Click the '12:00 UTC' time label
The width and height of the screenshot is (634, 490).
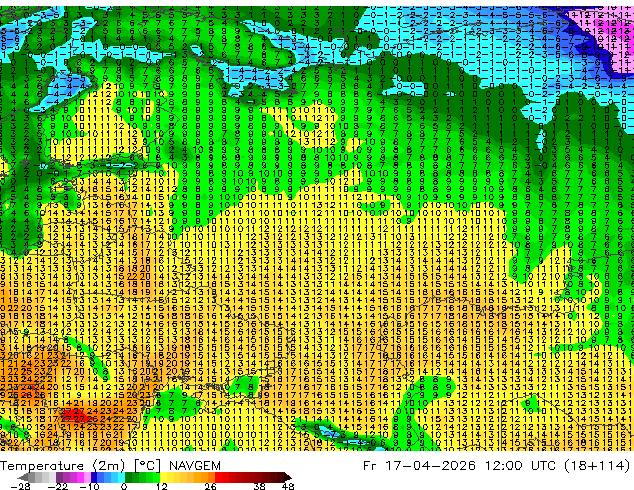point(522,465)
